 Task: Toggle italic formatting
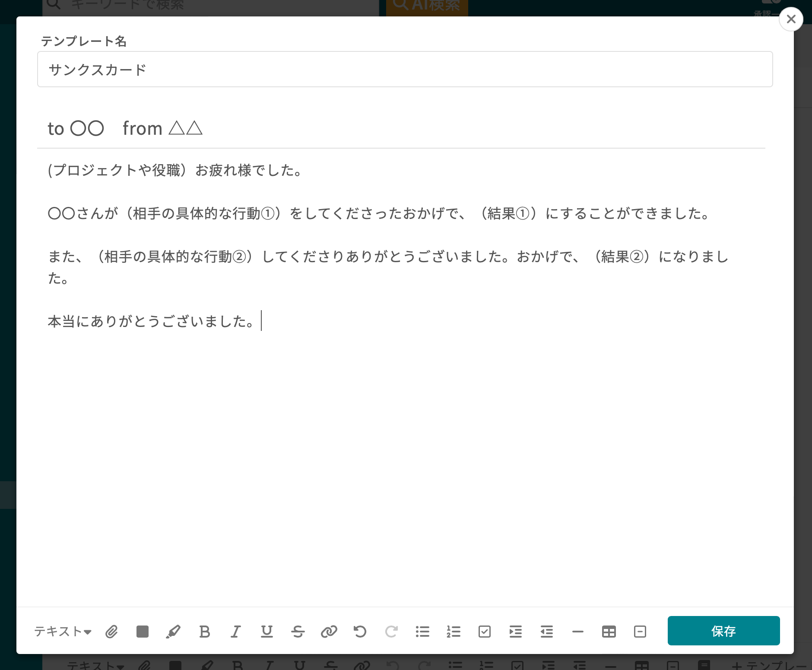pyautogui.click(x=235, y=632)
